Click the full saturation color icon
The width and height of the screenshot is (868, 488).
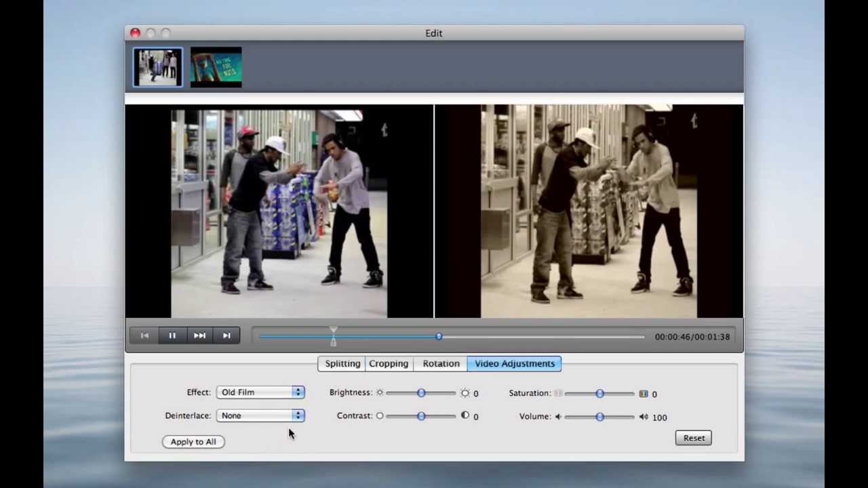[643, 393]
